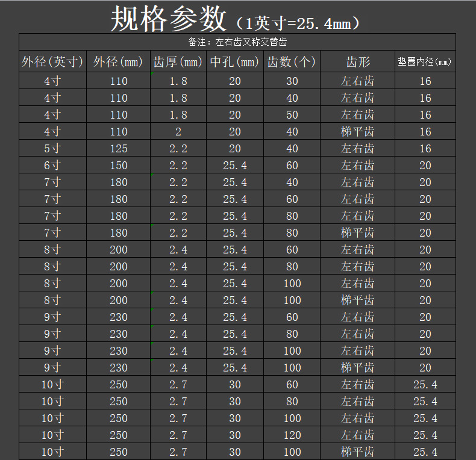The width and height of the screenshot is (476, 460).
Task: Click tooth count 80 in the 8寸 row
Action: pos(292,267)
